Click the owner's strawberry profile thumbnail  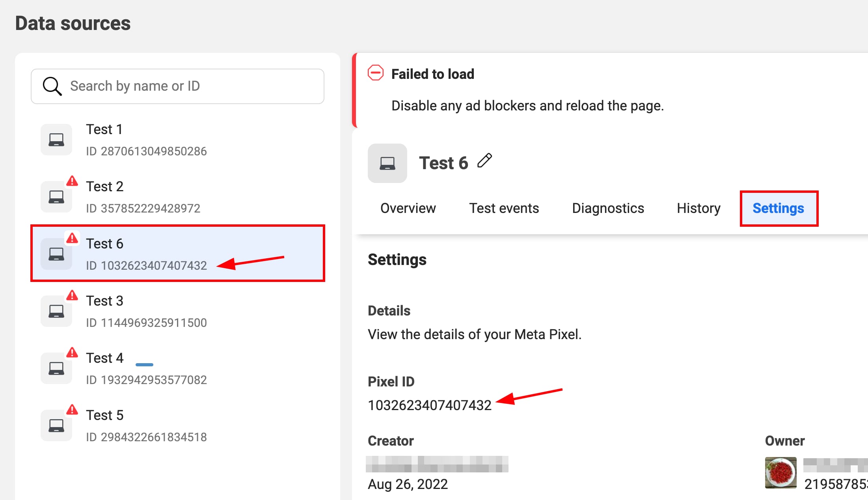point(780,473)
